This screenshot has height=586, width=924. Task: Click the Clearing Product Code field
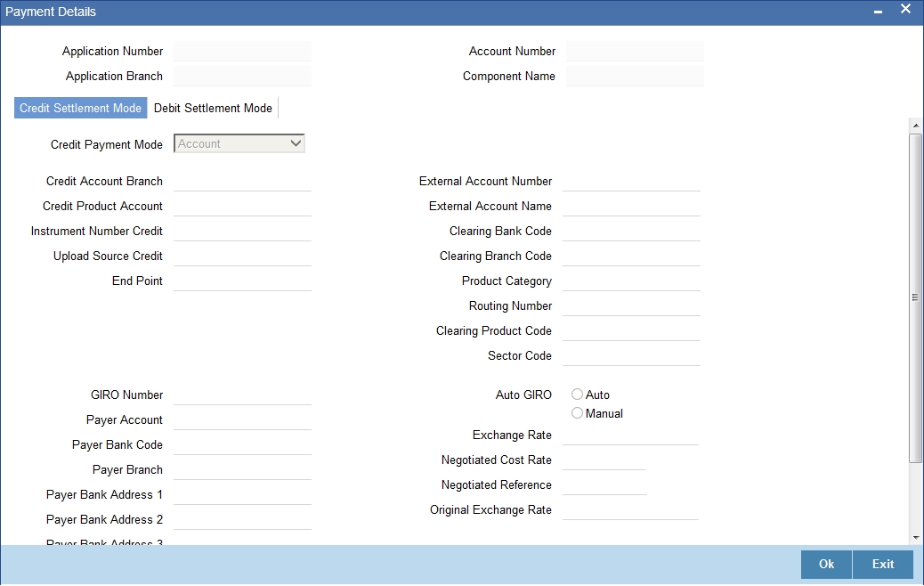pos(631,330)
